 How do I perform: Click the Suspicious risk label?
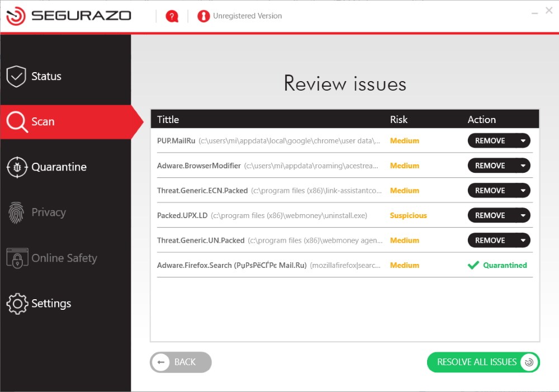click(408, 215)
